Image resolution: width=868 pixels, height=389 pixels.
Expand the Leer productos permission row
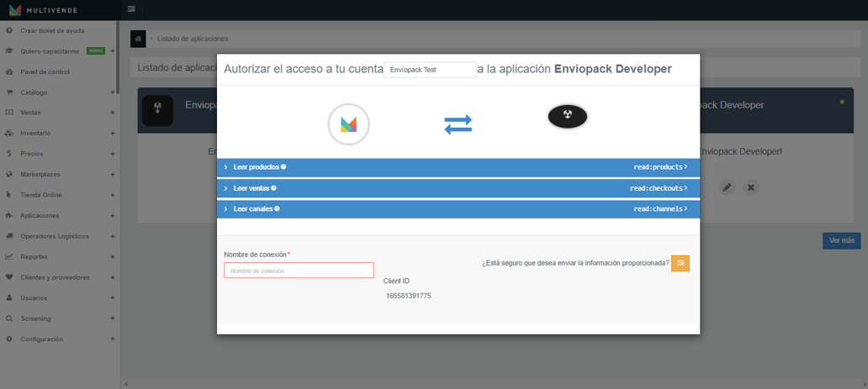point(458,167)
